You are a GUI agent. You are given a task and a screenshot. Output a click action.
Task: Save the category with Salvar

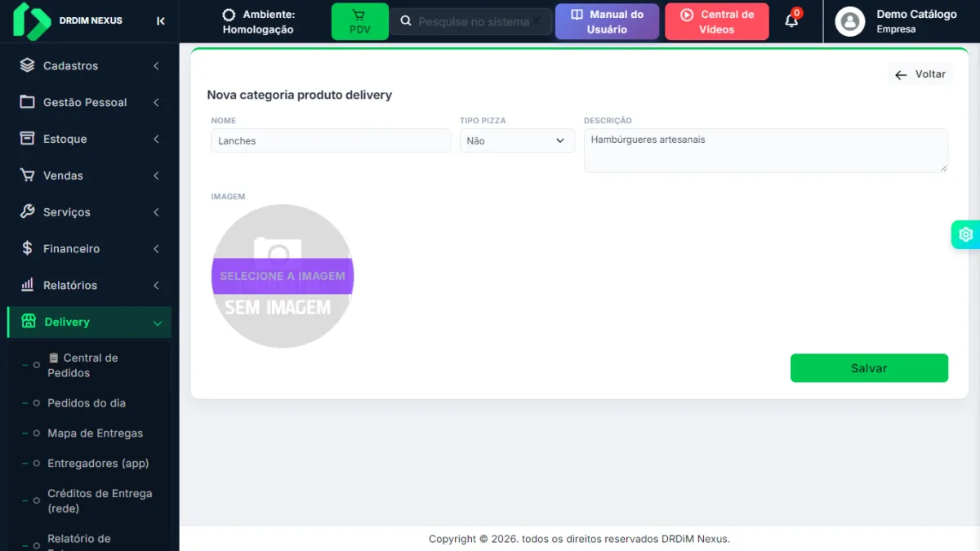pyautogui.click(x=869, y=368)
